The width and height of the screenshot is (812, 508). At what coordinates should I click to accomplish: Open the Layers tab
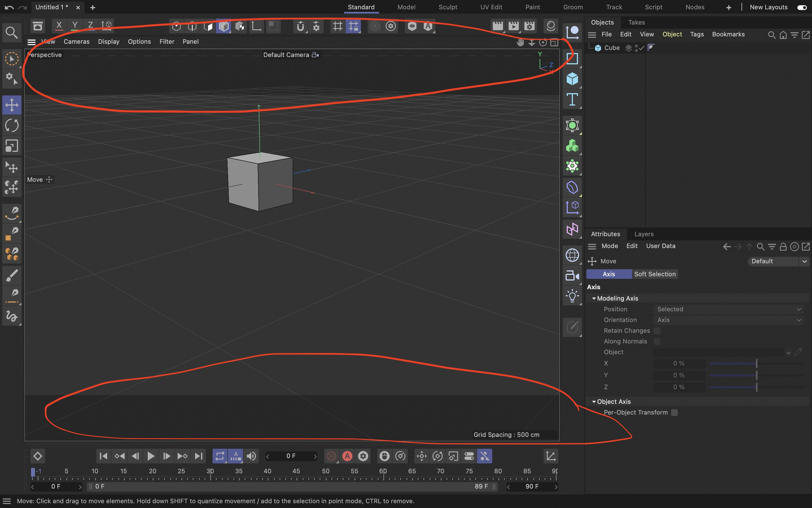(x=644, y=234)
